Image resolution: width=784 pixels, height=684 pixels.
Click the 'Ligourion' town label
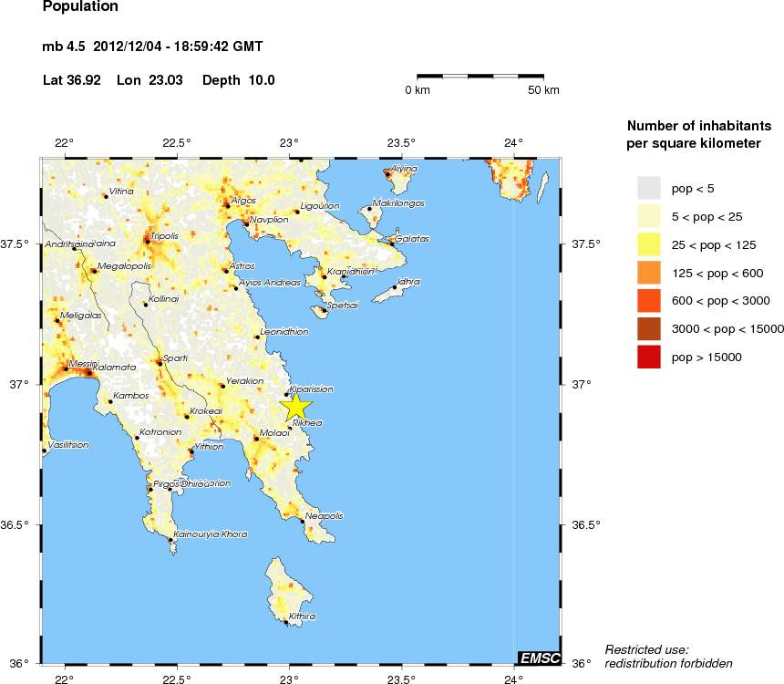[320, 206]
